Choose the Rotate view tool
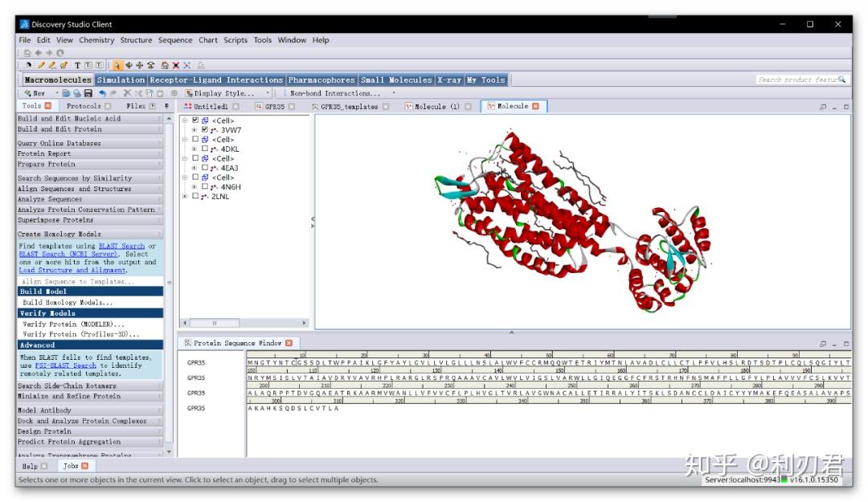Viewport: 868px width, 502px height. pyautogui.click(x=129, y=65)
